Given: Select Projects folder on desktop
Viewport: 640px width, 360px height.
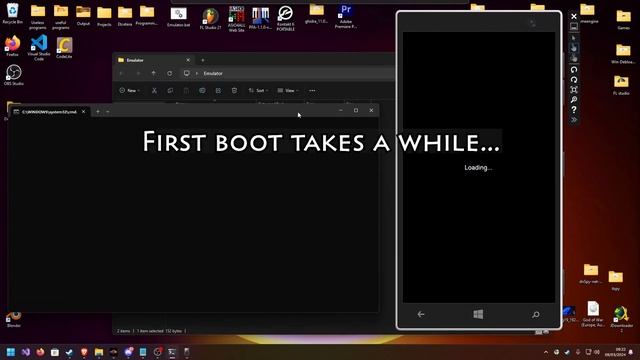Looking at the screenshot, I should point(104,16).
